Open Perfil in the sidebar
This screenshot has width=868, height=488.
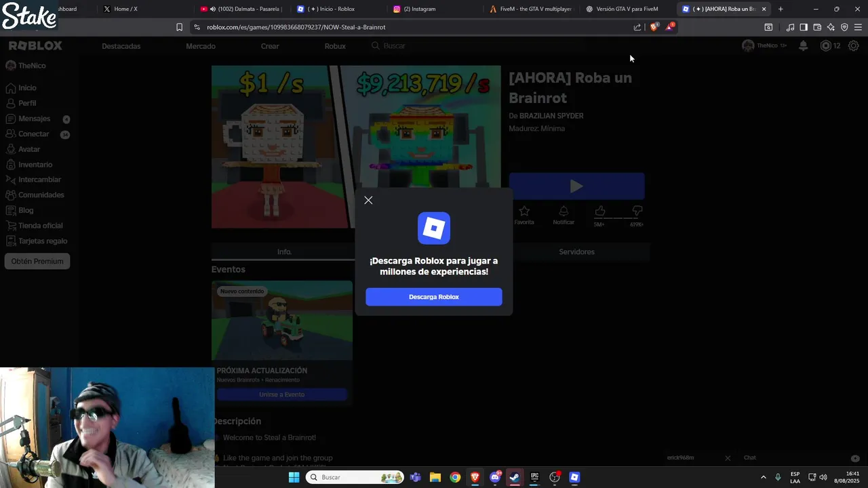tap(22, 104)
